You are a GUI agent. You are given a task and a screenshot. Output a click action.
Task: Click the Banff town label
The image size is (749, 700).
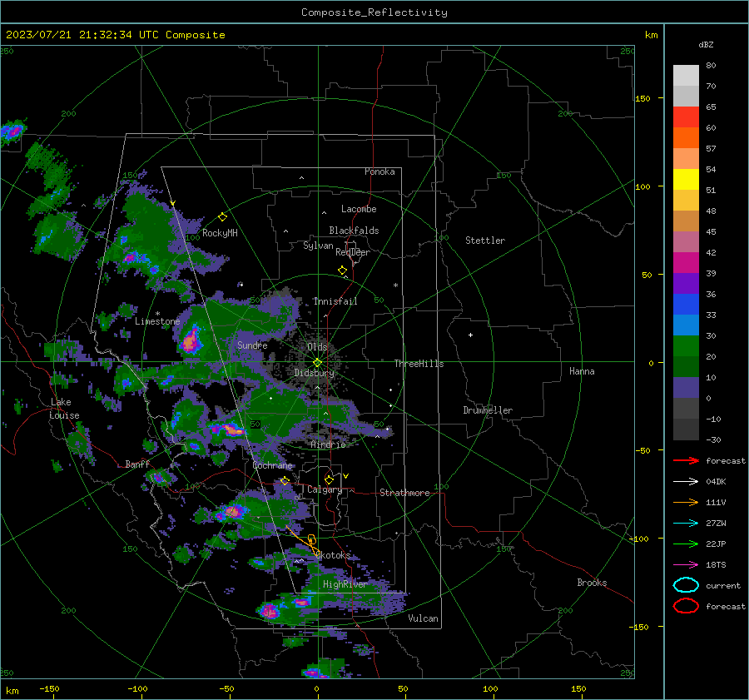click(x=137, y=464)
